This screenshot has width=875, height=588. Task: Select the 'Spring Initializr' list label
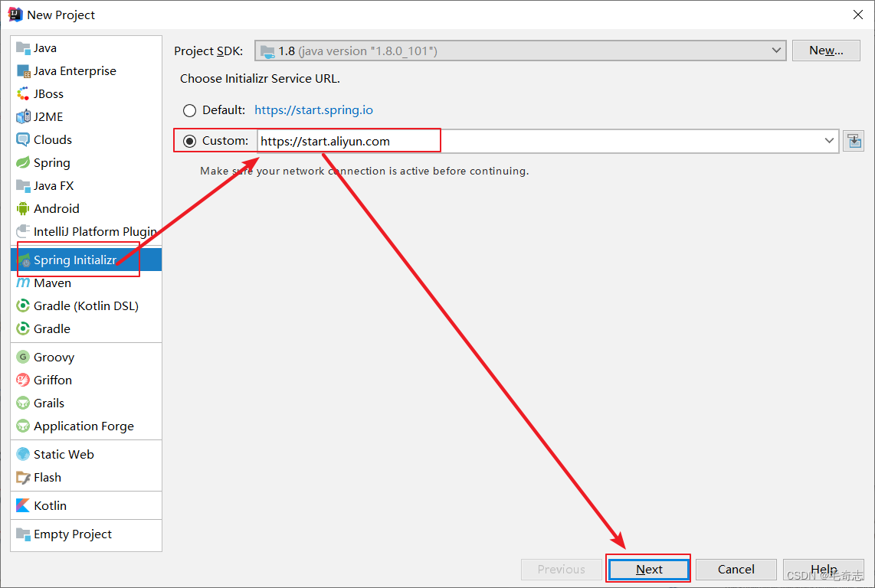point(75,260)
